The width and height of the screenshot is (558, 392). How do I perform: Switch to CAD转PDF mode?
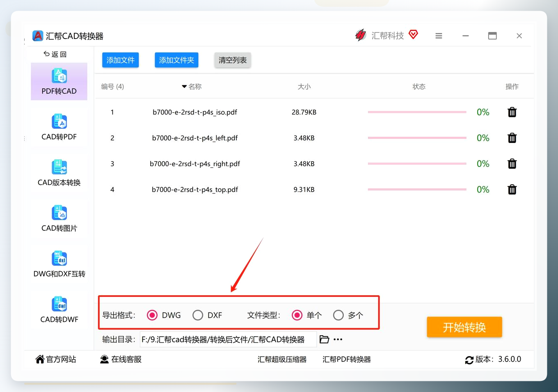(59, 127)
